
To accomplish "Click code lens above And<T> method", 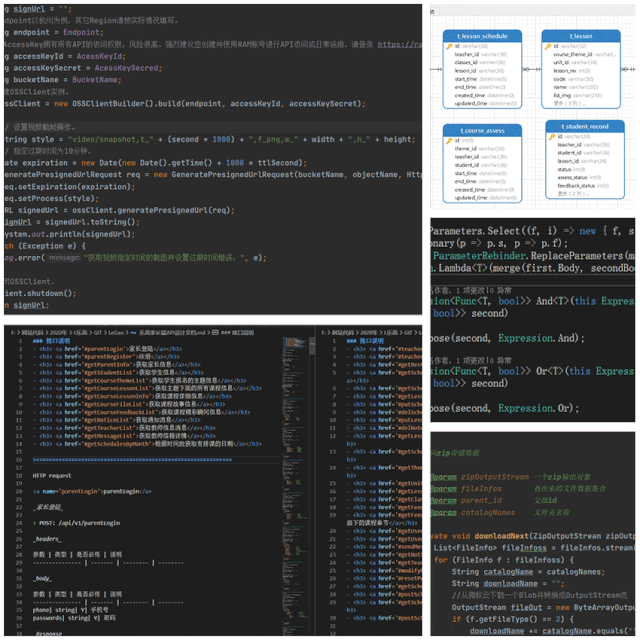I will (471, 291).
